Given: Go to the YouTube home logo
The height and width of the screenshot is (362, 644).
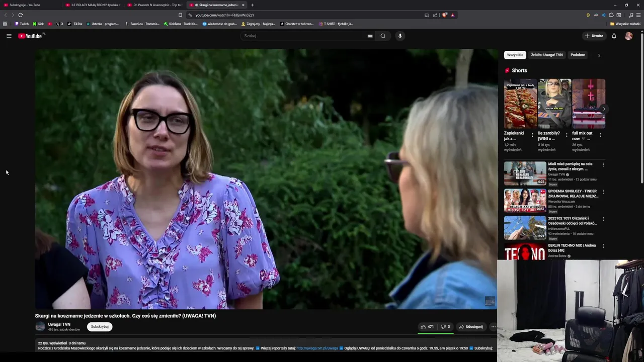Looking at the screenshot, I should pyautogui.click(x=31, y=36).
